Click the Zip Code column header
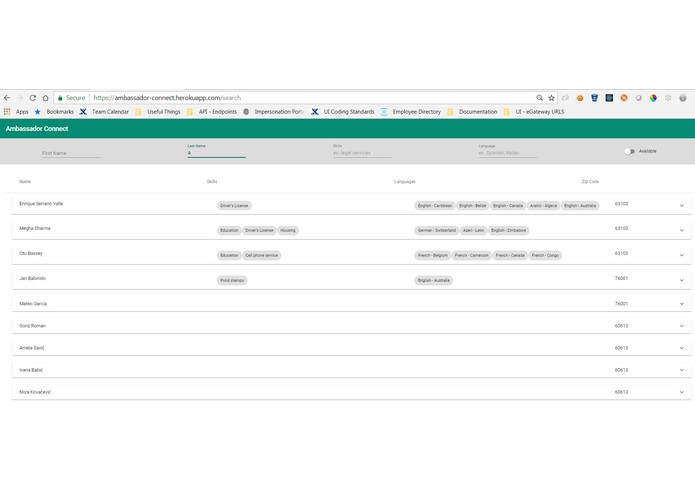The image size is (695, 494). [590, 182]
